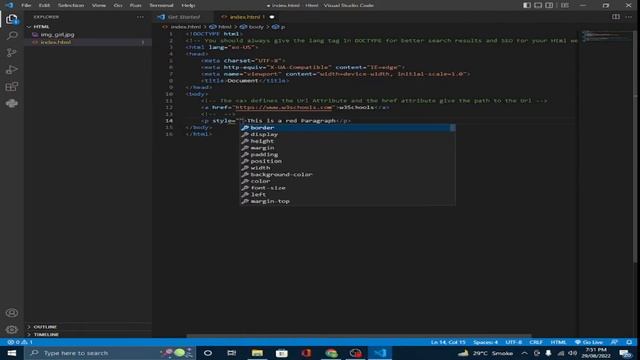
Task: Click the taskbar search box
Action: [x=110, y=353]
